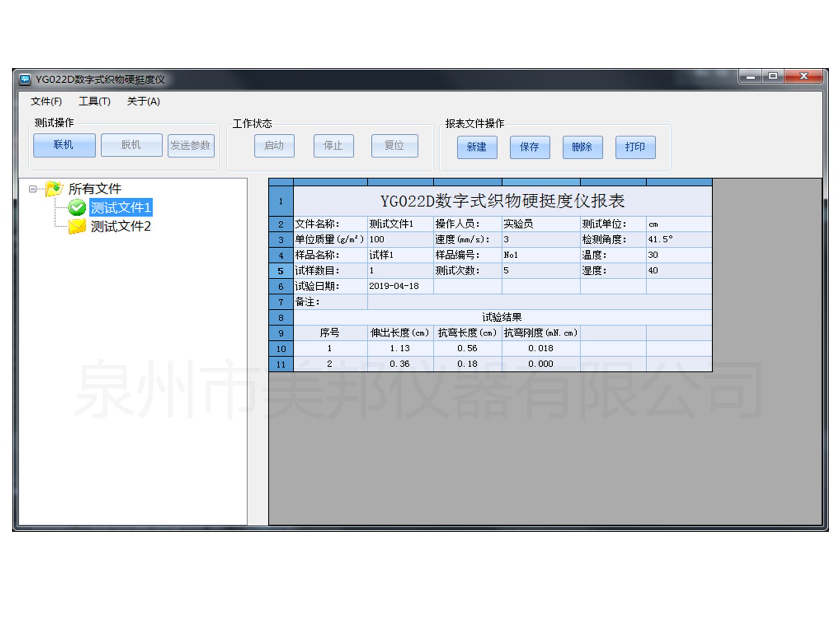840x630 pixels.
Task: Select 测试文件2 in the file tree
Action: click(x=121, y=227)
